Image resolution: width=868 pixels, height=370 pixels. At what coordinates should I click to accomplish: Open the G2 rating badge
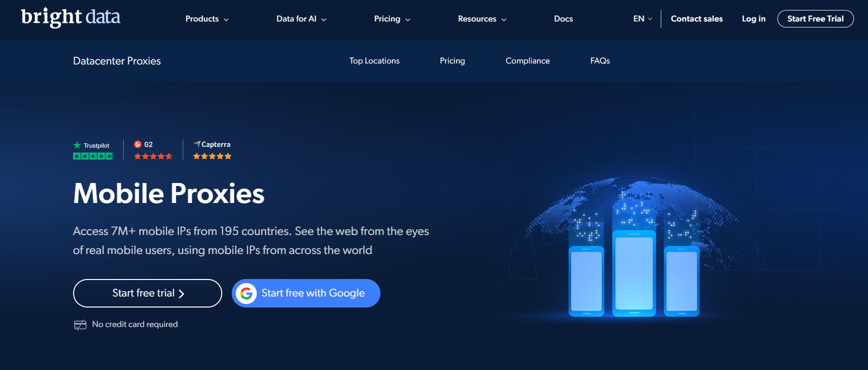[153, 150]
